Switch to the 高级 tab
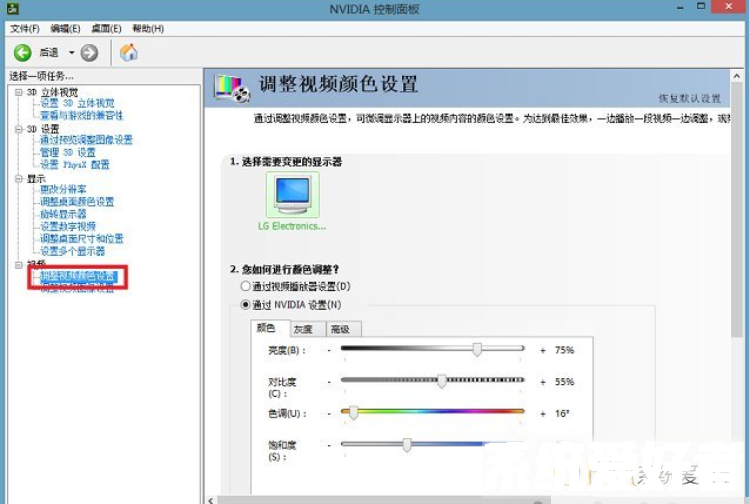The height and width of the screenshot is (504, 749). 340,329
